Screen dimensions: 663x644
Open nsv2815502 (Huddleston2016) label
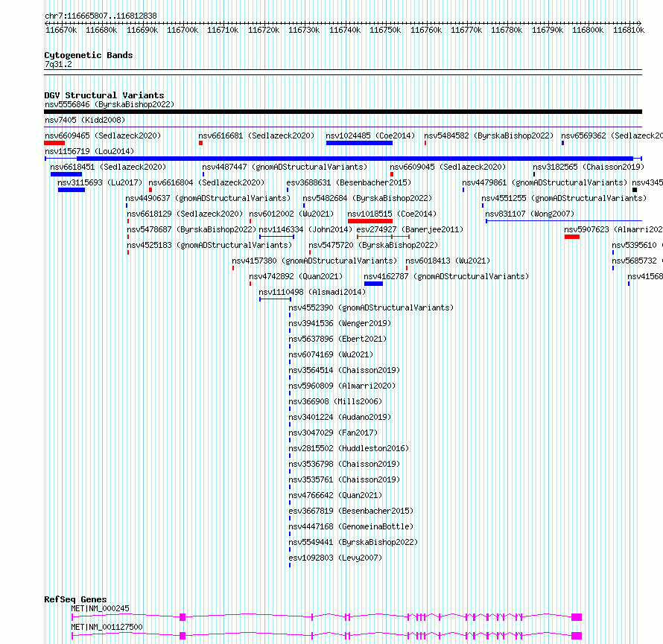349,448
